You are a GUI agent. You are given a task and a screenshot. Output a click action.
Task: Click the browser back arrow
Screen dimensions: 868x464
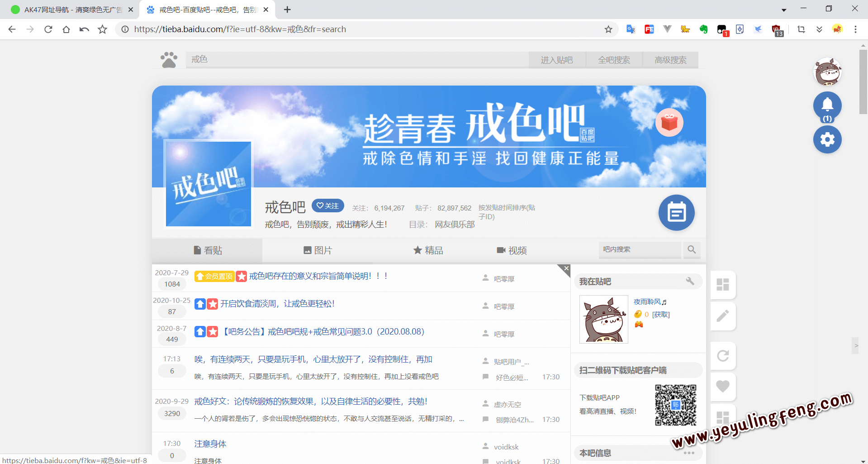[x=12, y=29]
